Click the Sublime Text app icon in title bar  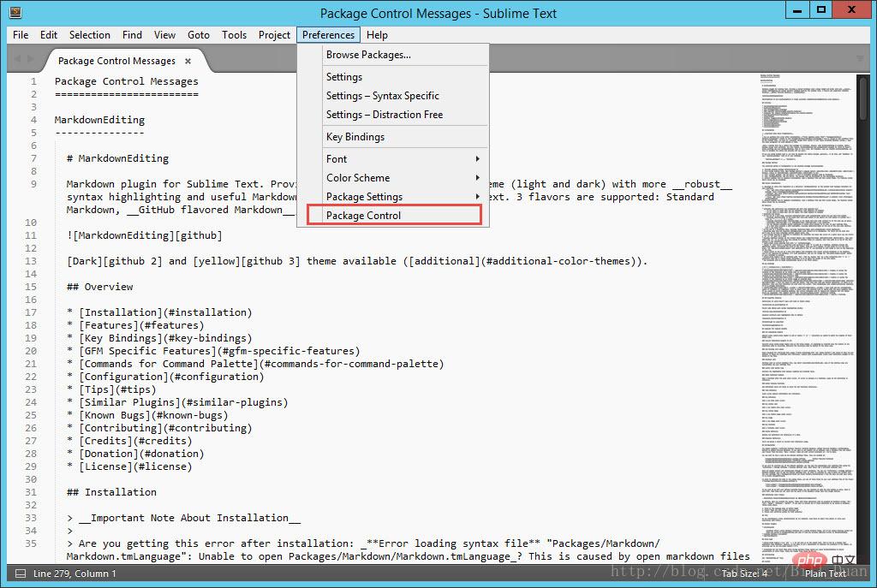tap(15, 12)
